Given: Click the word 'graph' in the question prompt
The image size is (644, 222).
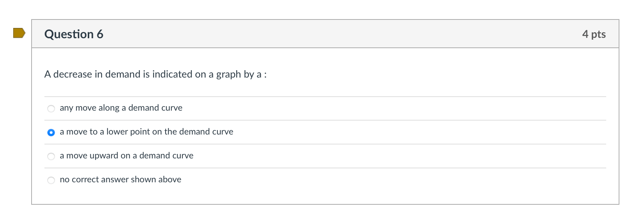Looking at the screenshot, I should [x=228, y=74].
